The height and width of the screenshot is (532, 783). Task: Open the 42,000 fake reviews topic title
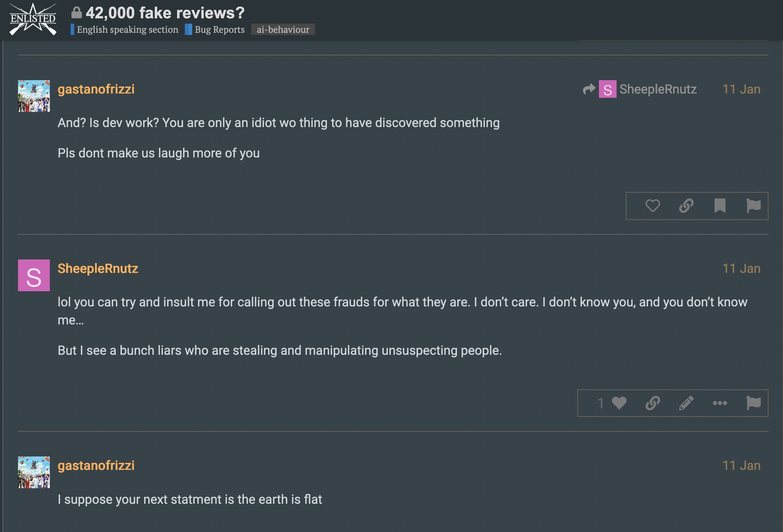click(x=165, y=13)
